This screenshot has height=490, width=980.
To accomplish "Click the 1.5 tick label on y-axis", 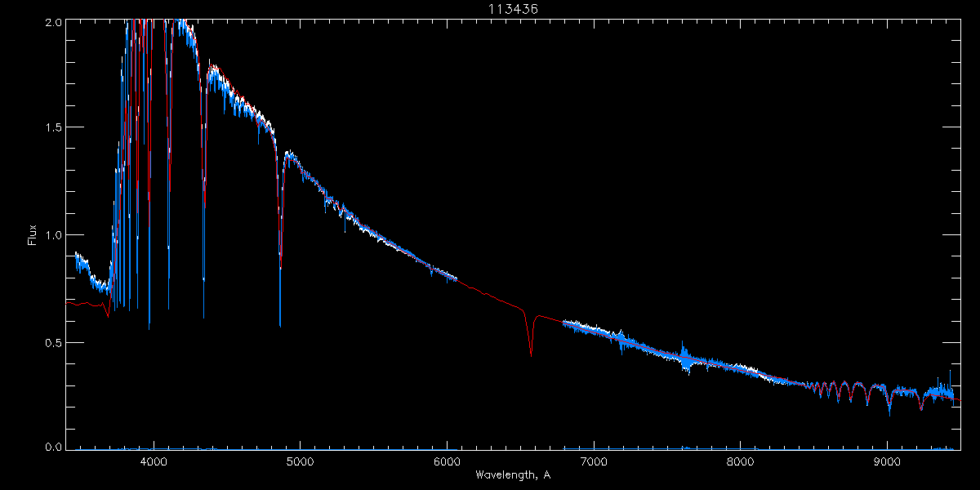I will point(53,128).
